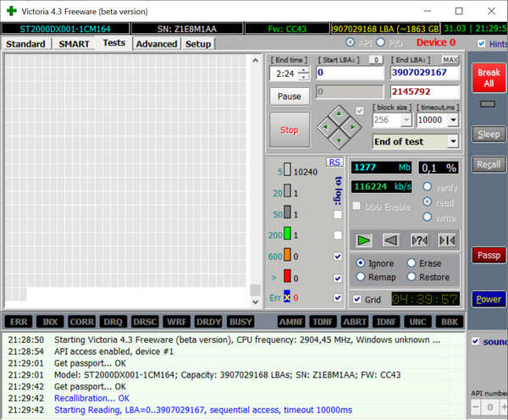Screen dimensions: 508x420
Task: Click the End LBA input field
Action: [425, 73]
